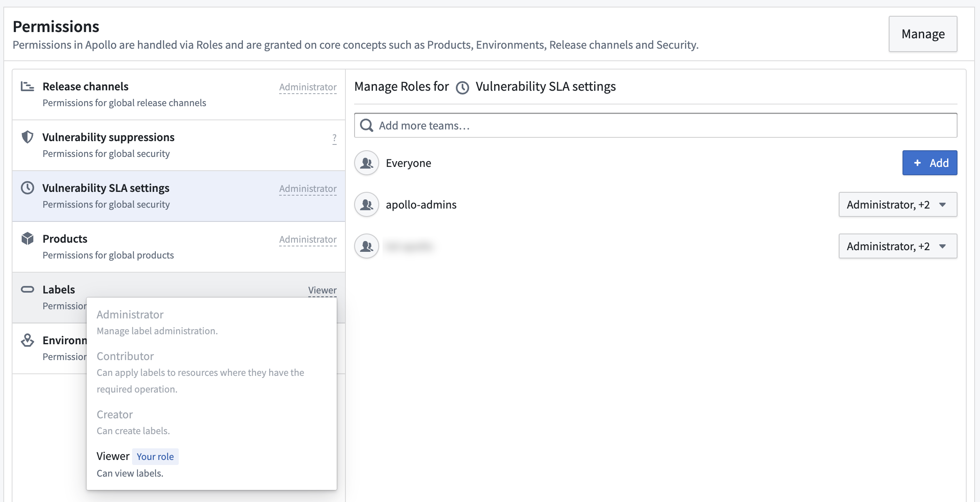The height and width of the screenshot is (502, 980).
Task: Click the Contributor heading in role popup
Action: click(125, 356)
